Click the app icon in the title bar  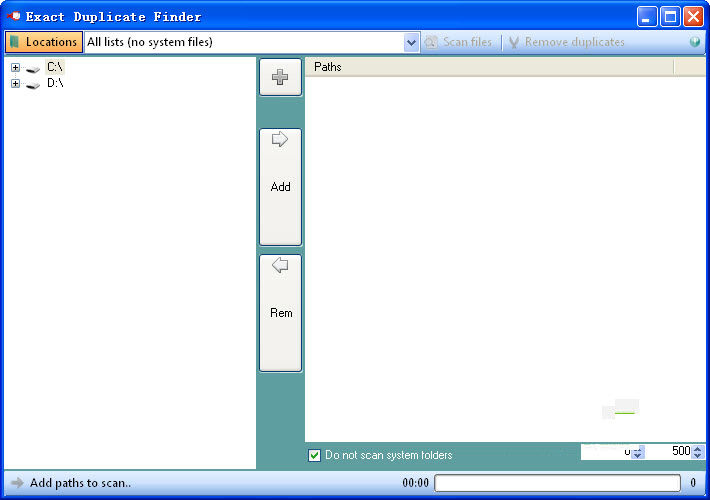pyautogui.click(x=14, y=16)
